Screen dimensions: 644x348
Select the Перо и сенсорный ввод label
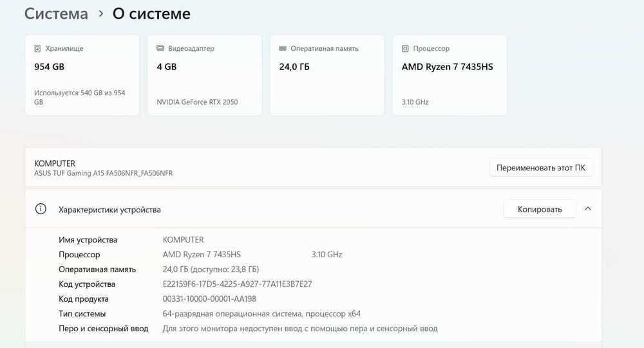coord(104,328)
